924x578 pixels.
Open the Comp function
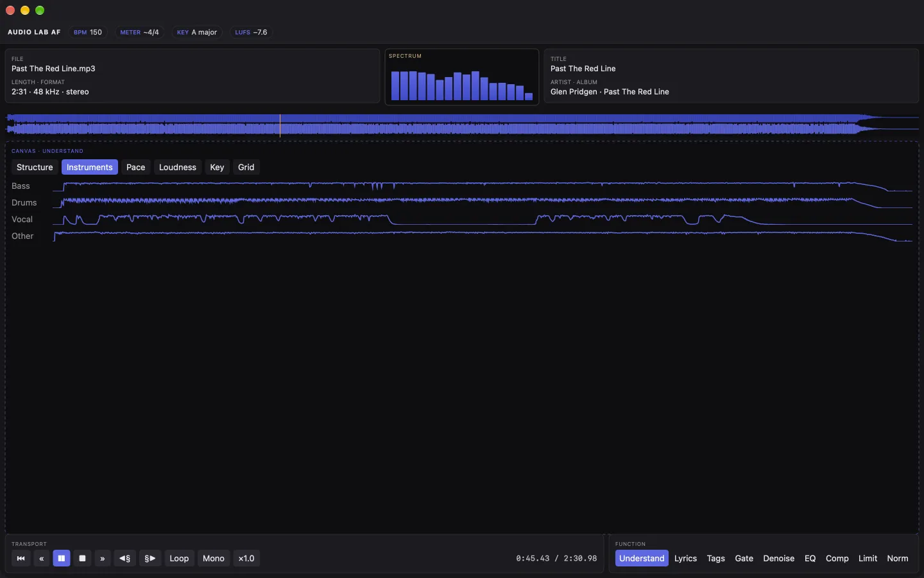click(837, 558)
